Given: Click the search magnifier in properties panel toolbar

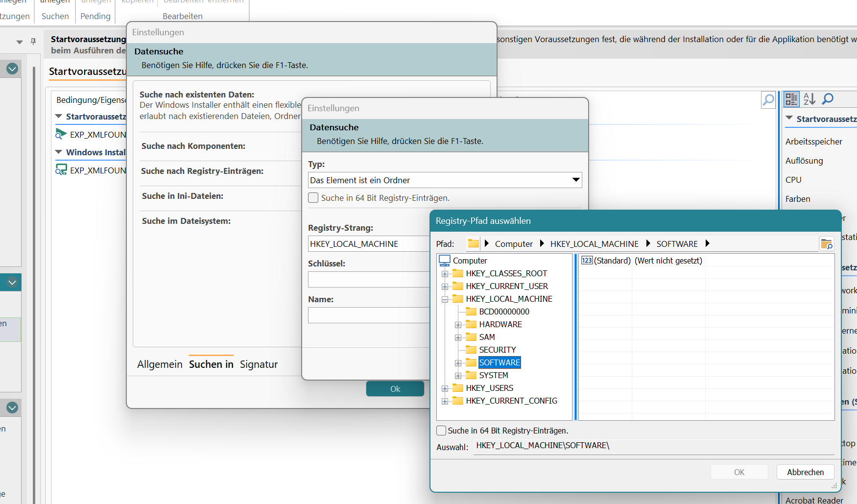Looking at the screenshot, I should [828, 99].
